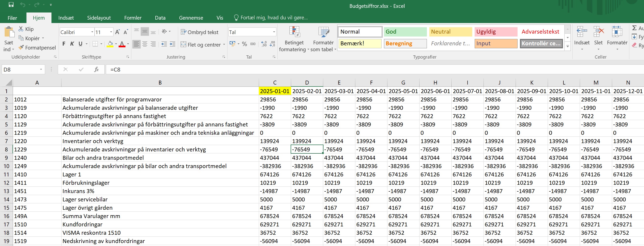Click the increase indent icon
The width and height of the screenshot is (644, 246).
[x=173, y=44]
